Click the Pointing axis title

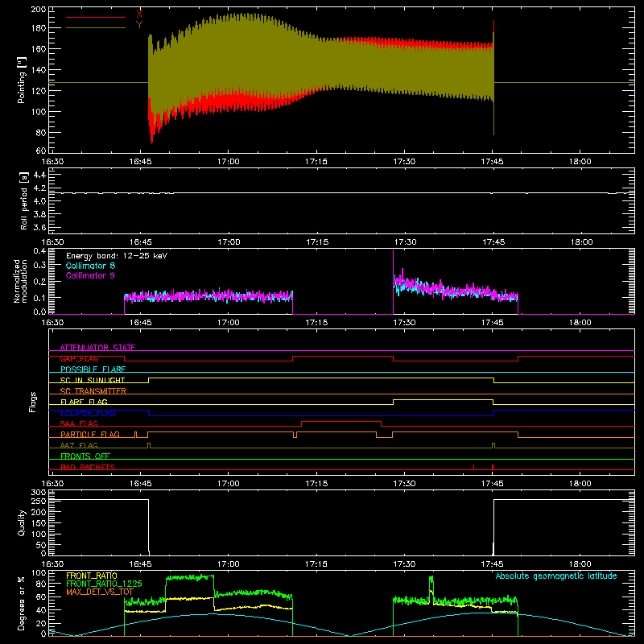(22, 80)
